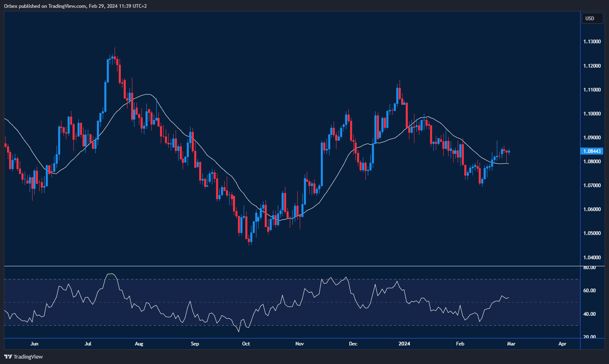Select the 1.04000 price axis label
Image resolution: width=609 pixels, height=364 pixels.
point(592,257)
